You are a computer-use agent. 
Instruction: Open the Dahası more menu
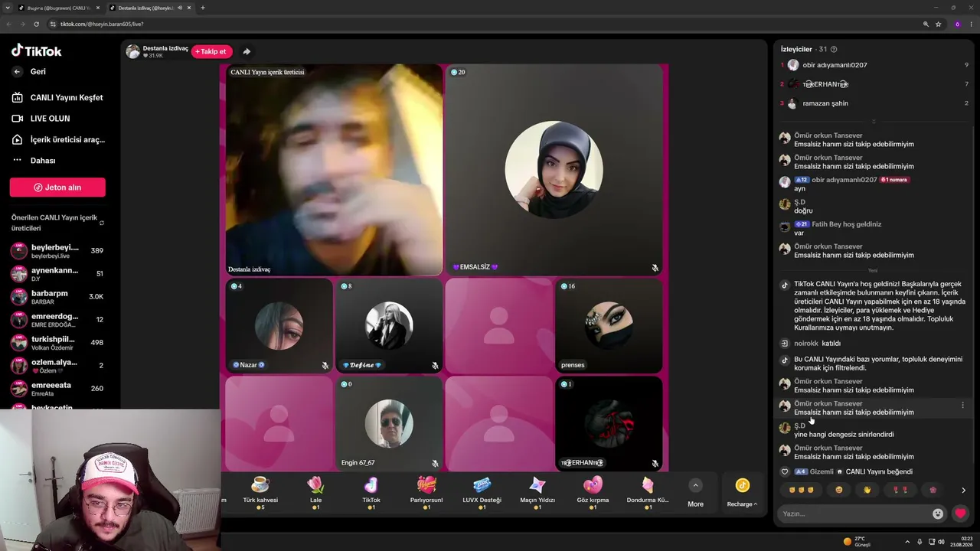34,161
